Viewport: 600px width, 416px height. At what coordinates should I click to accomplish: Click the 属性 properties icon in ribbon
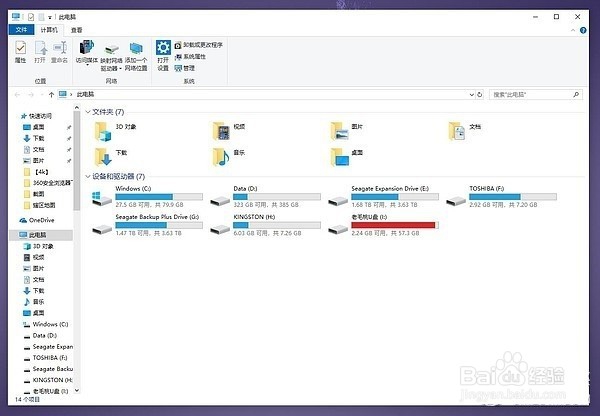pyautogui.click(x=20, y=48)
